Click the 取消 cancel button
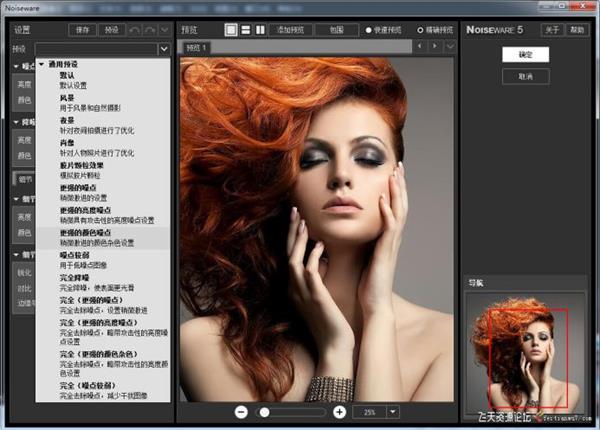The width and height of the screenshot is (600, 430). pyautogui.click(x=526, y=76)
